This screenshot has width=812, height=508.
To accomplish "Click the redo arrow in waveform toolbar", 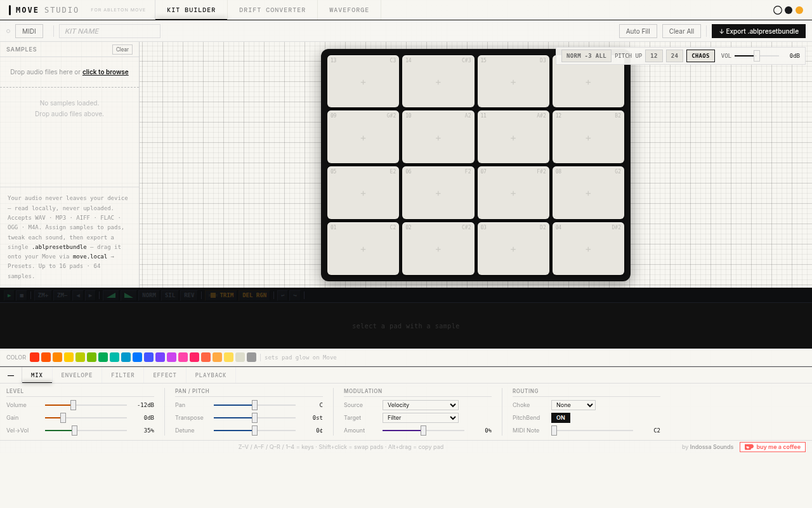I will (x=295, y=295).
